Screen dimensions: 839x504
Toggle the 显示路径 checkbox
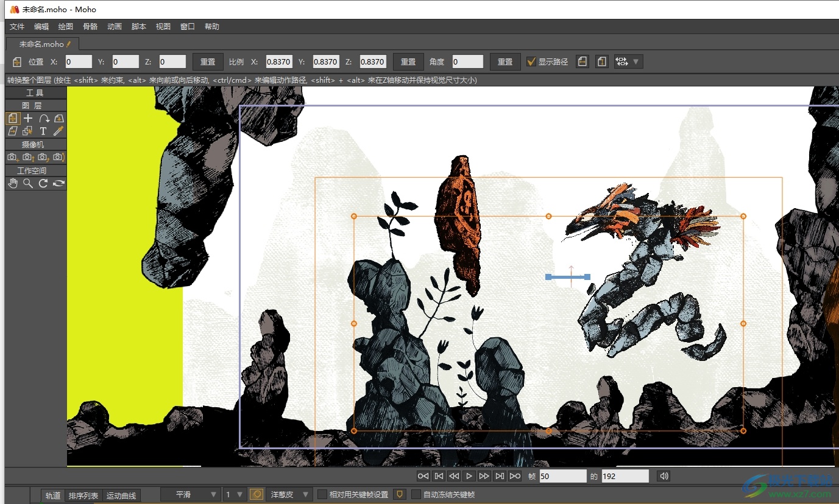click(x=531, y=61)
